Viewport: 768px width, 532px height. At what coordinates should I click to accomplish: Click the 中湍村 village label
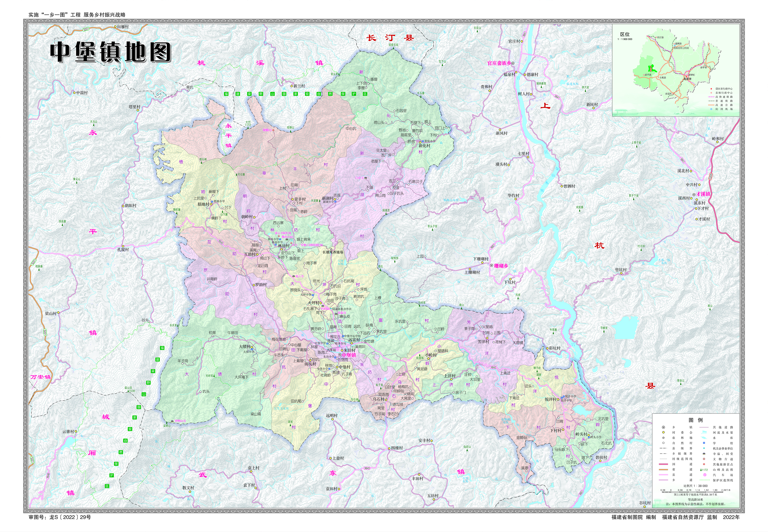82,93
